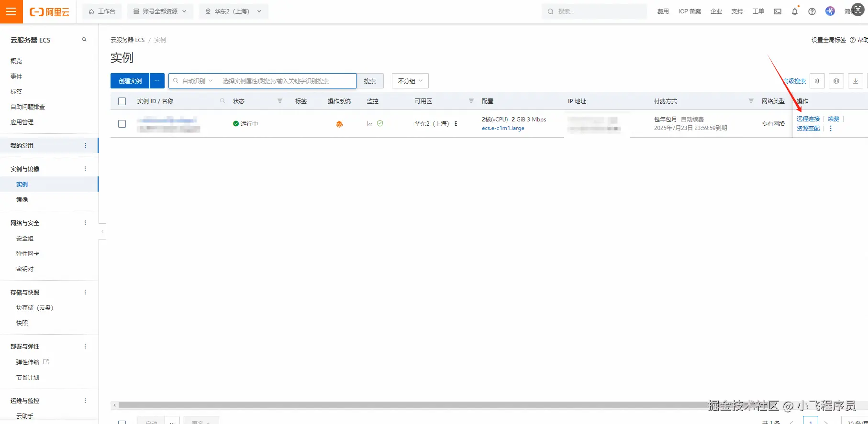Click the 远程连接 link
Viewport: 868px width, 424px height.
(808, 119)
